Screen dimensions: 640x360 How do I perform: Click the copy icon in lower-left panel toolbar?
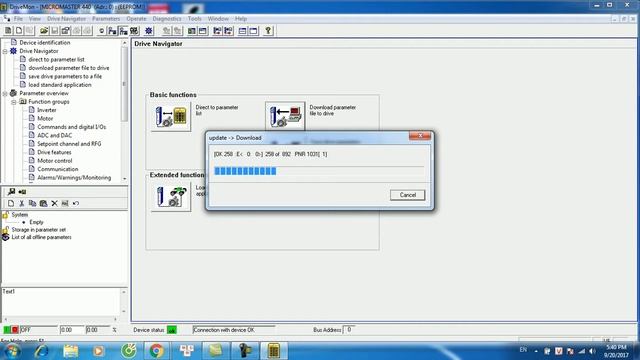pyautogui.click(x=33, y=203)
